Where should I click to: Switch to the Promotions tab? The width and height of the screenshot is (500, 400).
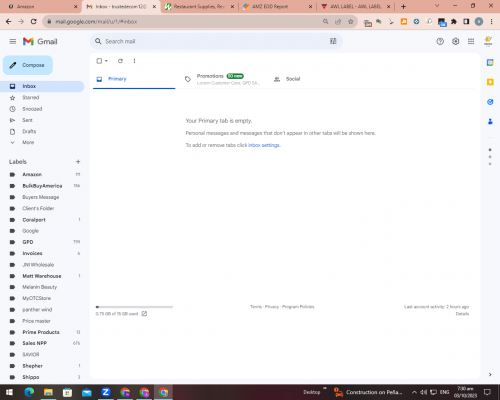[x=222, y=79]
